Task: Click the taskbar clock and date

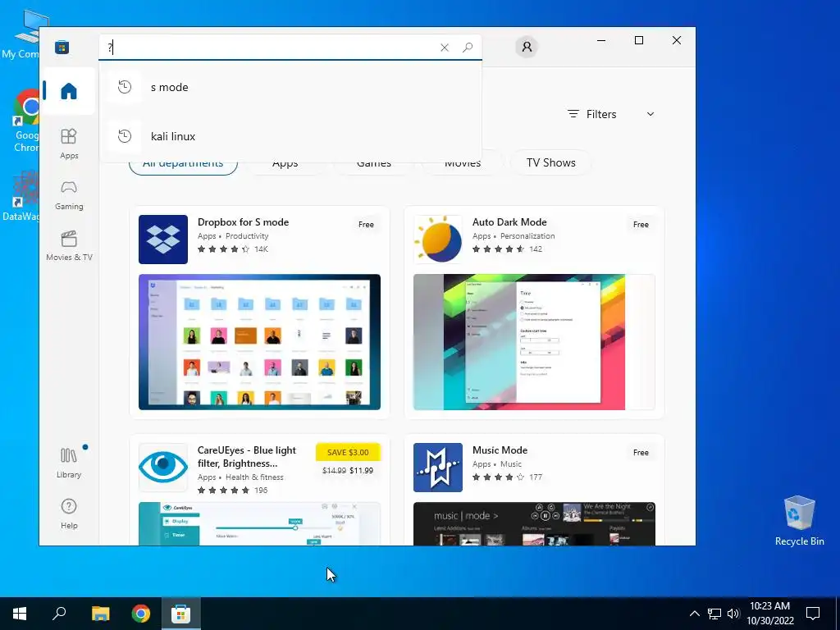Action: point(769,614)
